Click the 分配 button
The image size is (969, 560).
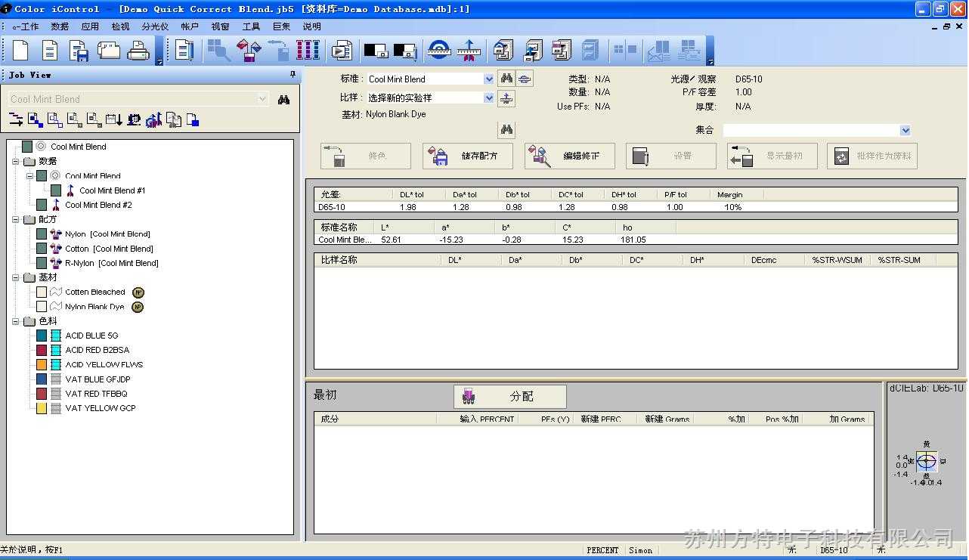coord(510,397)
